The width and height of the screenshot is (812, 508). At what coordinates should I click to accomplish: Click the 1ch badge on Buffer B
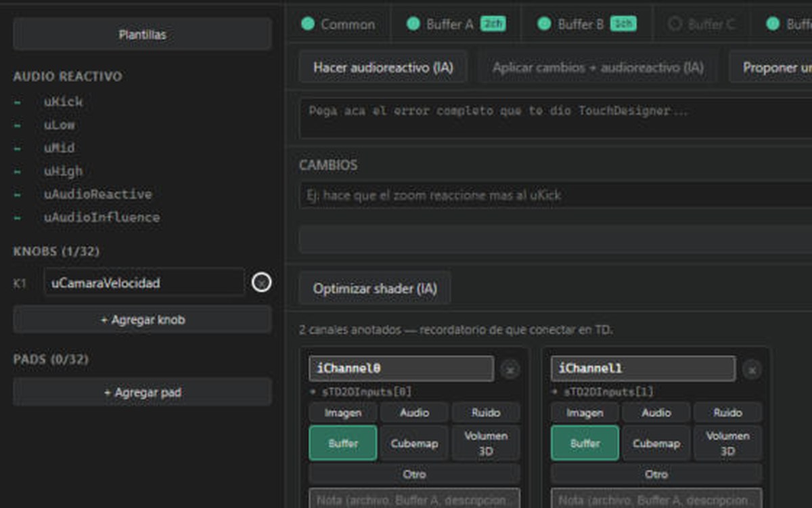[x=623, y=24]
